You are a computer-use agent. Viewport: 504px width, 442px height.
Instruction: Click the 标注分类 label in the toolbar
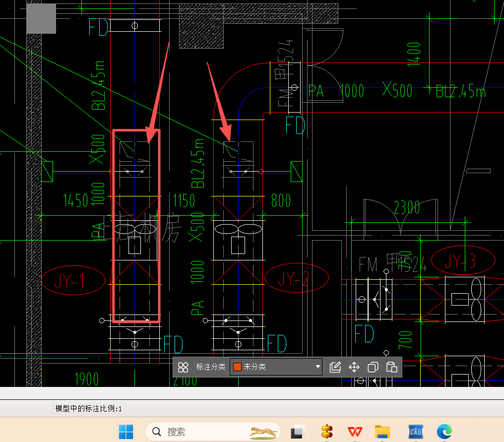click(211, 367)
